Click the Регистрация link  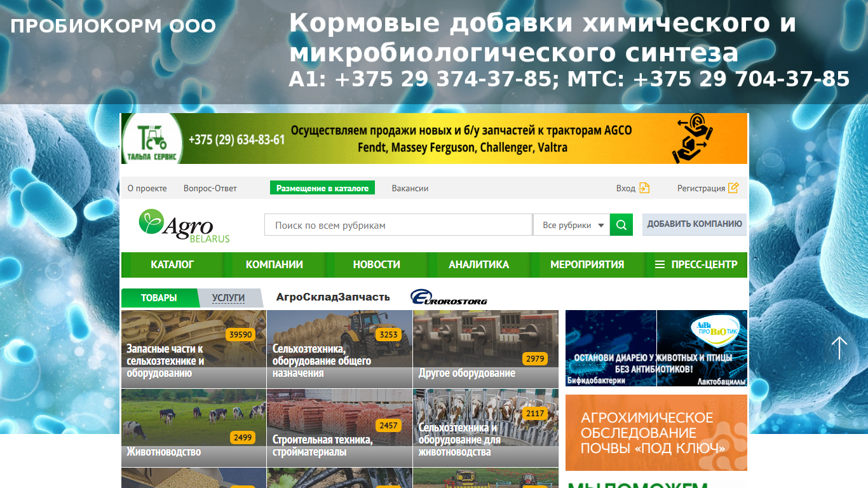tap(701, 188)
